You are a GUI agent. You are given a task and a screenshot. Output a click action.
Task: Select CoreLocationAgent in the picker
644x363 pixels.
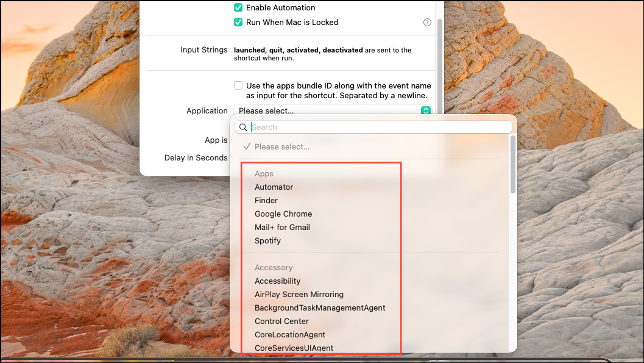(x=290, y=334)
